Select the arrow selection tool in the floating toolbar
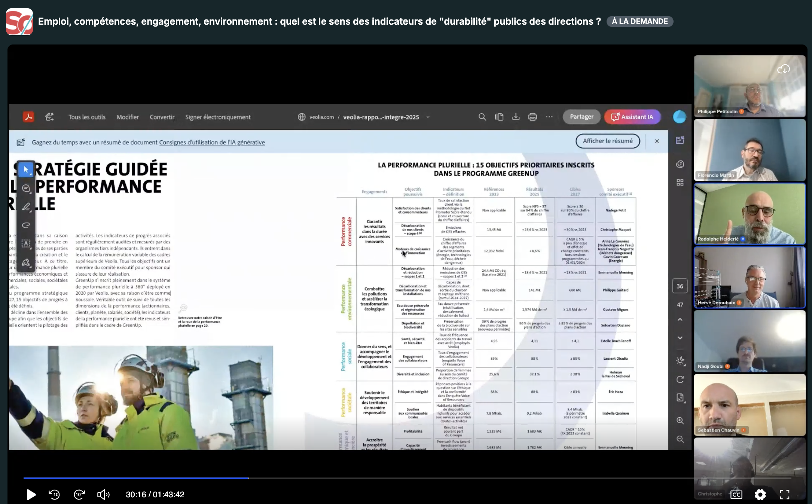The width and height of the screenshot is (812, 504). click(26, 170)
